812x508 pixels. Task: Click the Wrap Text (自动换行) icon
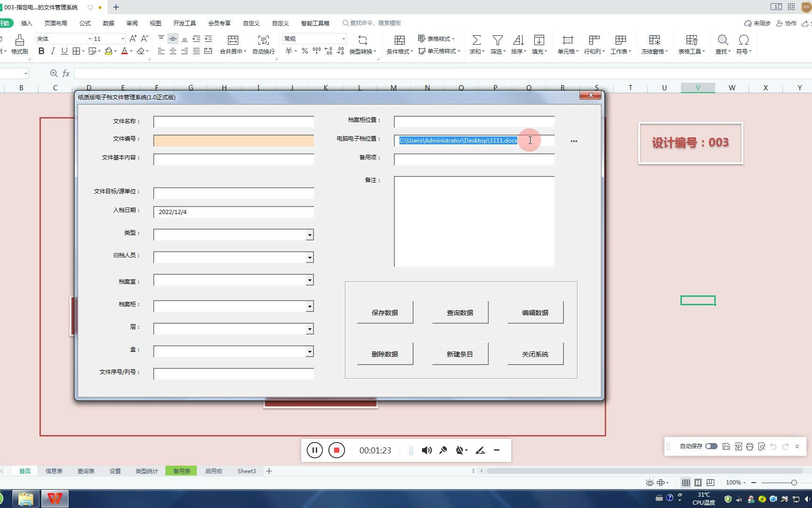point(264,40)
